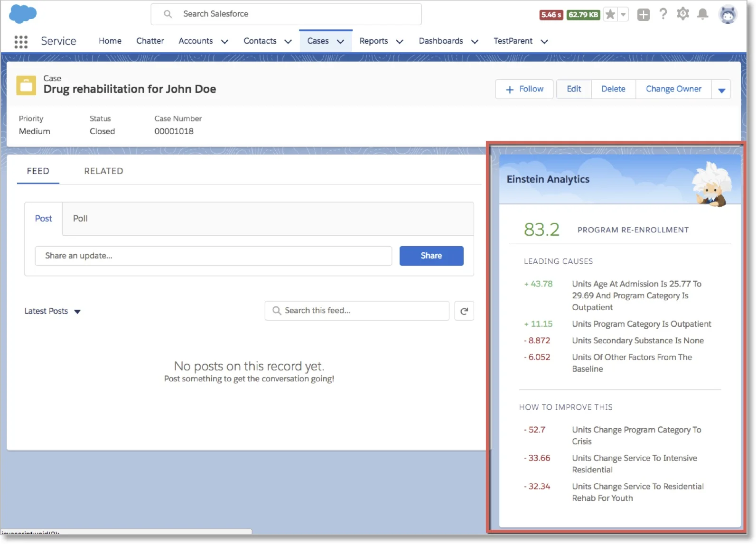Image resolution: width=756 pixels, height=544 pixels.
Task: Switch to the FEED tab
Action: (38, 171)
